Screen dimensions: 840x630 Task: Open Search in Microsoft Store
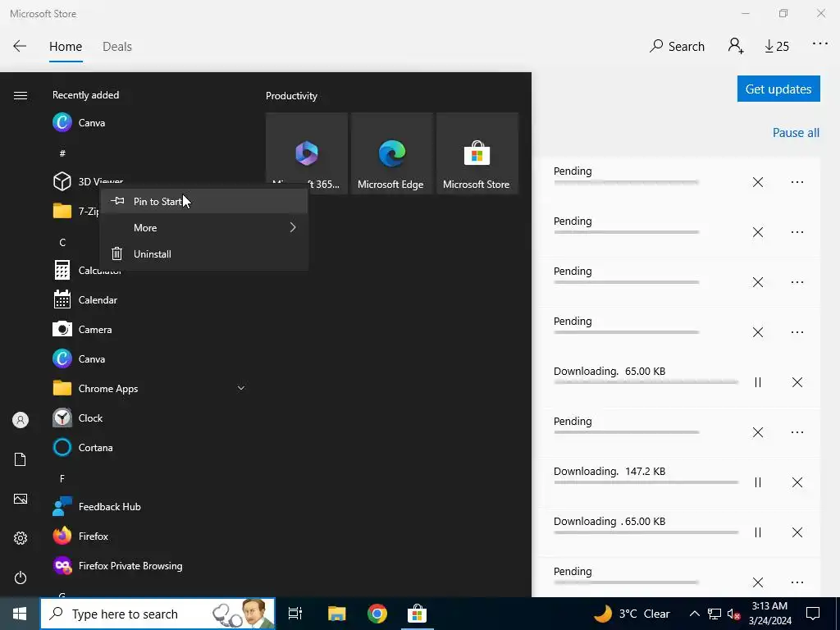pyautogui.click(x=677, y=47)
